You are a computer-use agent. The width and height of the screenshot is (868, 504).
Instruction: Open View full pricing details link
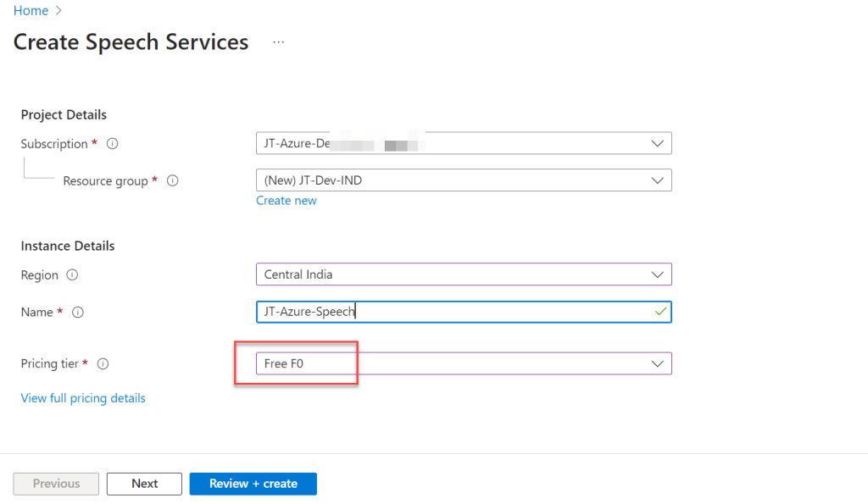tap(83, 398)
